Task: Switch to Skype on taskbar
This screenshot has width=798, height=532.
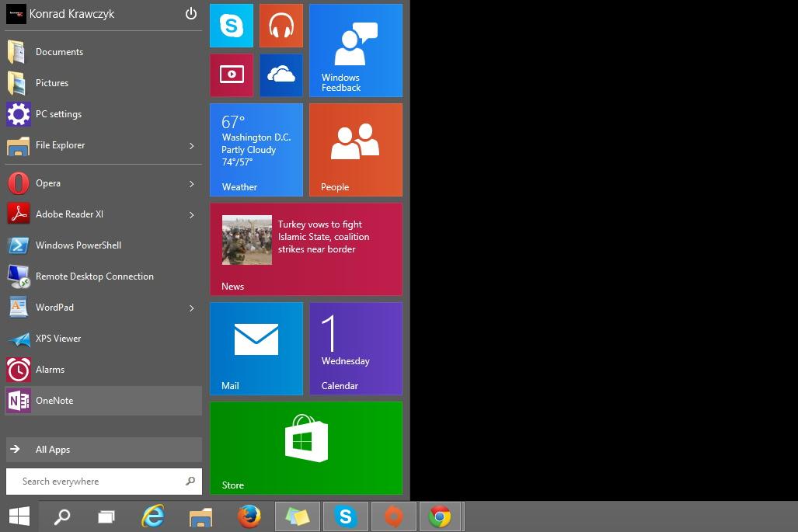Action: click(x=346, y=516)
